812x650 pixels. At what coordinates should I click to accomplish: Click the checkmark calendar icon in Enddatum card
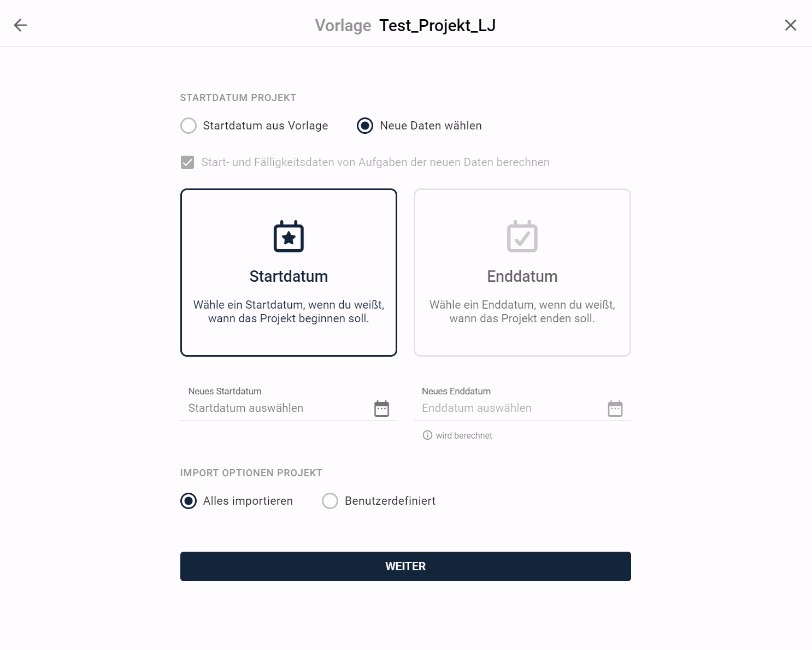[522, 237]
